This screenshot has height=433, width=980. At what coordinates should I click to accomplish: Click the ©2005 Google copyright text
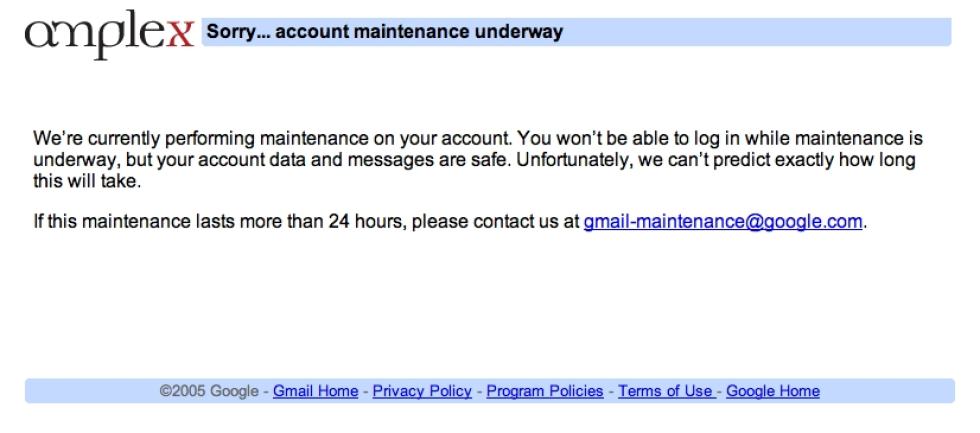pos(208,391)
